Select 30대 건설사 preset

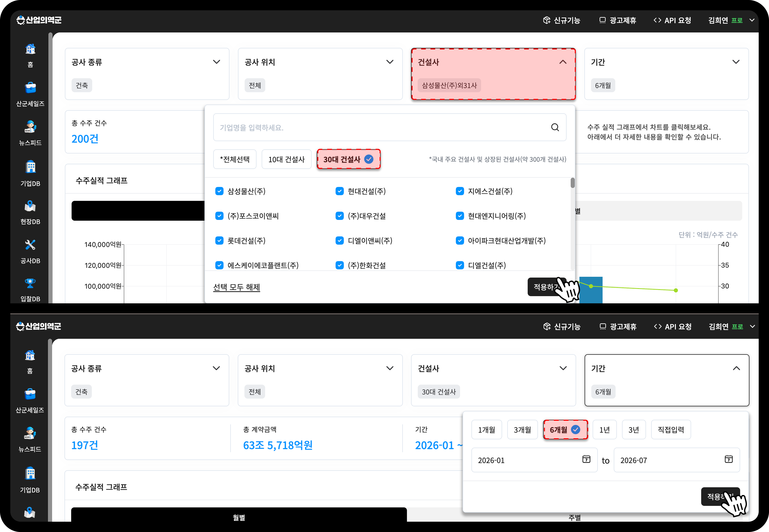coord(349,159)
